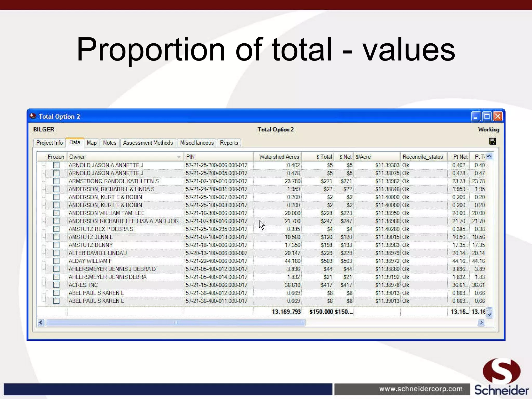532x399 pixels.
Task: Click the Reconcile_status column header
Action: 424,157
